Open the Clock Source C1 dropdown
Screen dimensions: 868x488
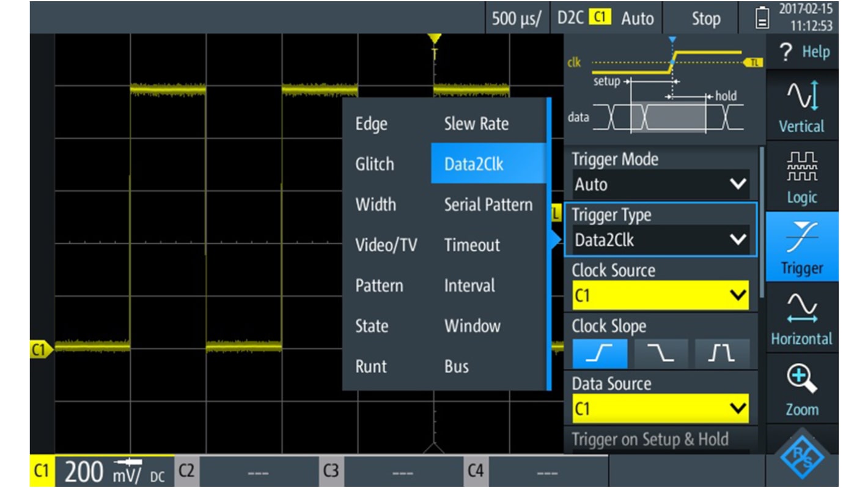coord(660,296)
